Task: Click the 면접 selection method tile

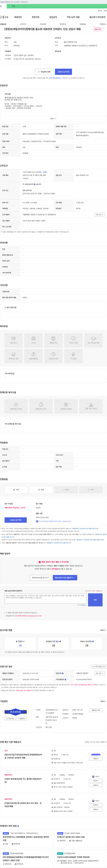Action: click(x=41, y=490)
